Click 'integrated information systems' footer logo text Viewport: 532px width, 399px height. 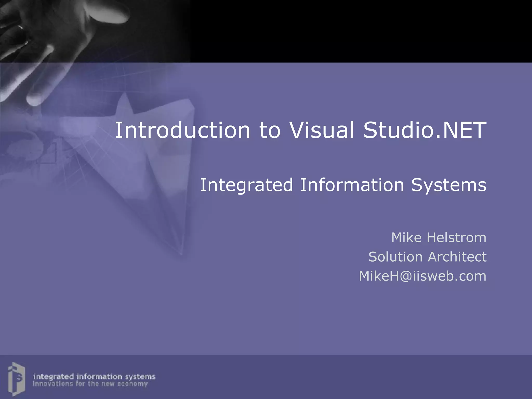pyautogui.click(x=94, y=376)
